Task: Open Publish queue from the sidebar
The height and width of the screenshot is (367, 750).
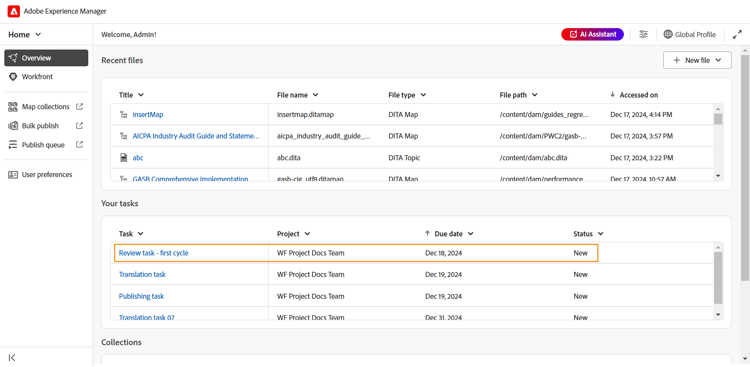Action: [x=43, y=145]
